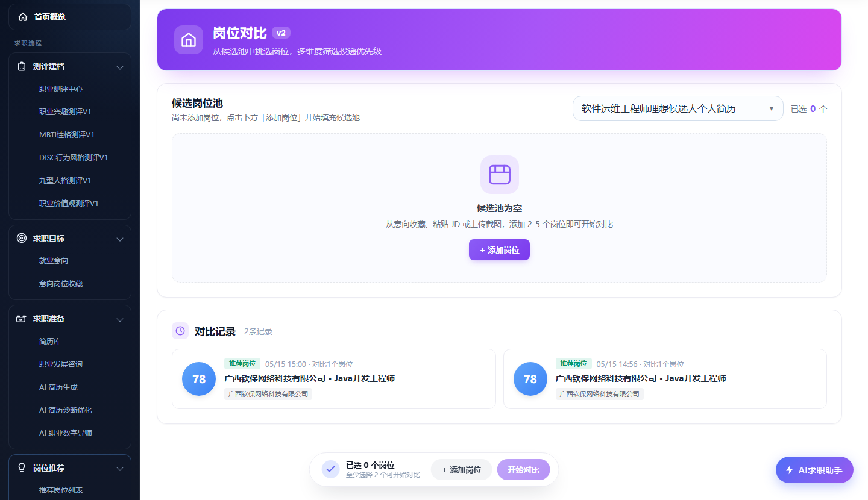Click the 2条记录 count label
The width and height of the screenshot is (868, 500).
point(259,331)
